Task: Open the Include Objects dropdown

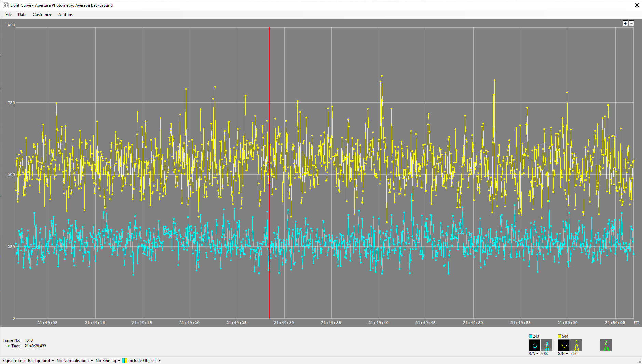Action: tap(144, 361)
